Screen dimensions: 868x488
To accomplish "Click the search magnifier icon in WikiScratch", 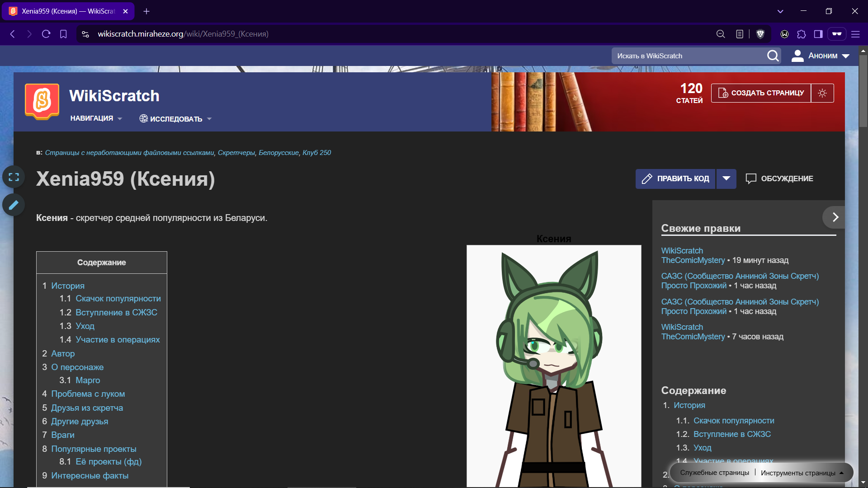I will [x=773, y=56].
